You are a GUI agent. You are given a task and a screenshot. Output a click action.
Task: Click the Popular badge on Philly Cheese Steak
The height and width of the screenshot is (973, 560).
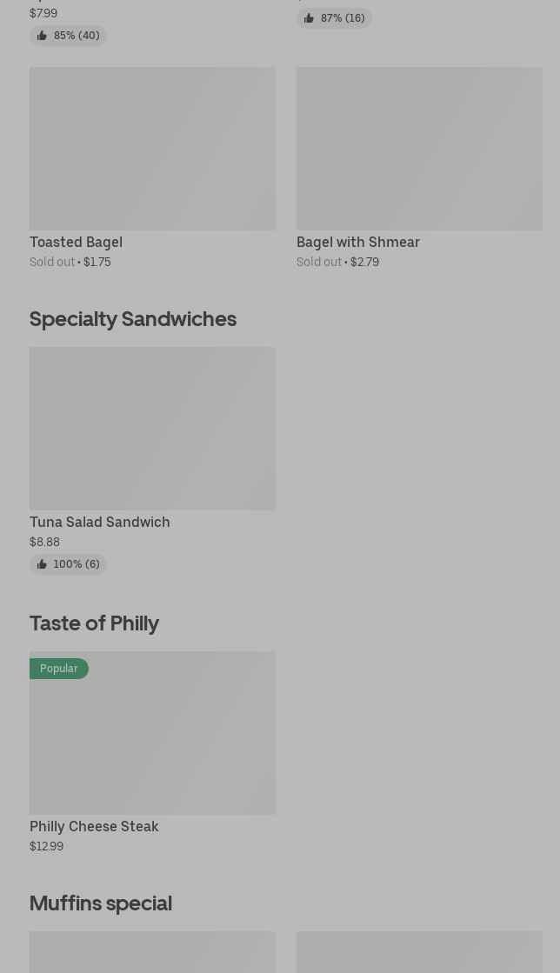click(x=59, y=669)
